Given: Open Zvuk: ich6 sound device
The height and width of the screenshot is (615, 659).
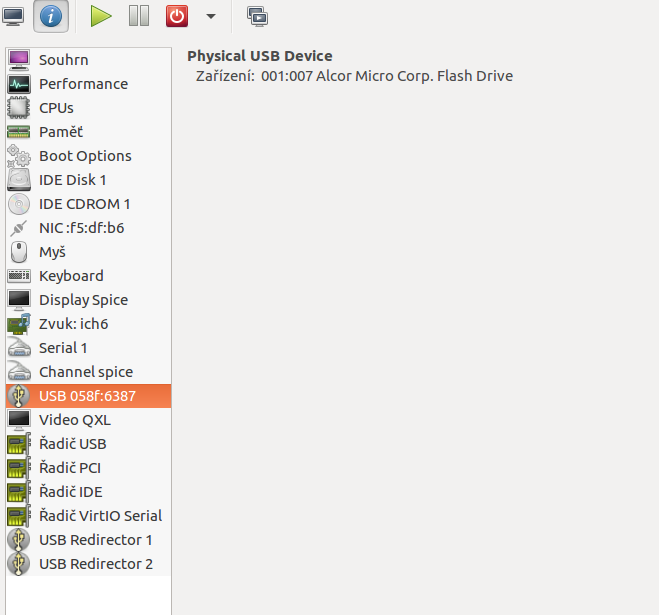Looking at the screenshot, I should coord(88,324).
